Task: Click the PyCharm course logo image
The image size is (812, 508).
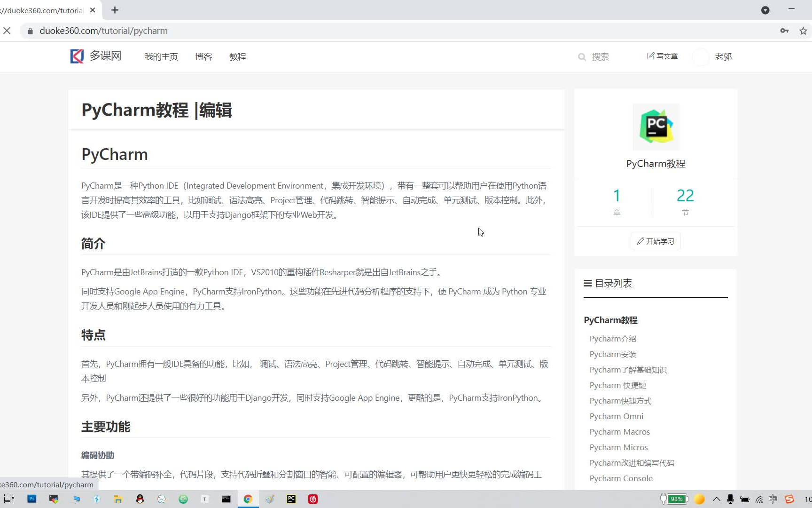Action: pos(656,127)
